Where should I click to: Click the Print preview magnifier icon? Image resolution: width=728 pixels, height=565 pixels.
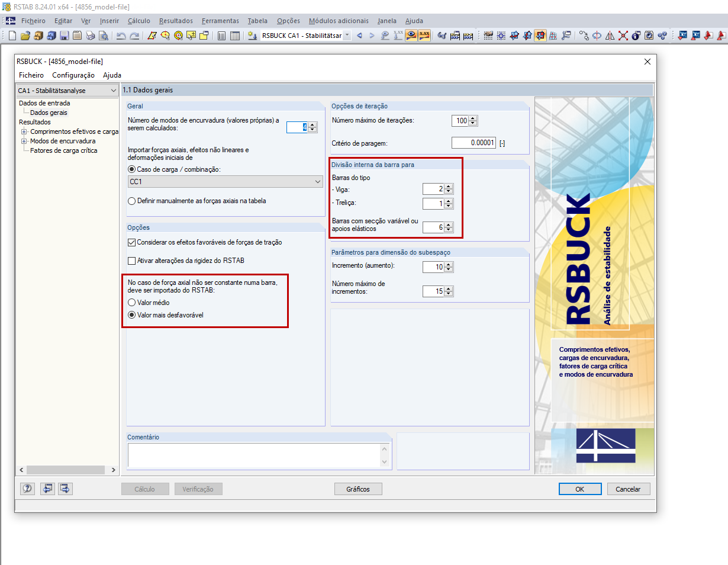pyautogui.click(x=104, y=36)
